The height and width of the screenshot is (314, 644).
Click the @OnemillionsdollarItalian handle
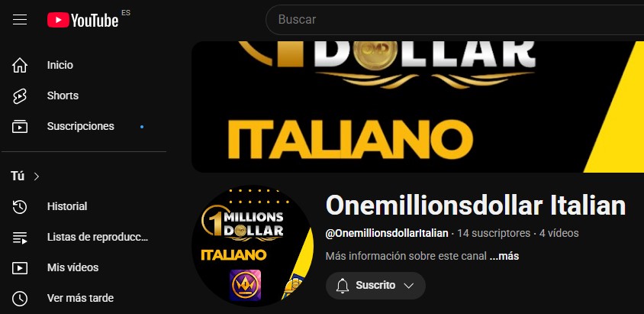coord(387,234)
